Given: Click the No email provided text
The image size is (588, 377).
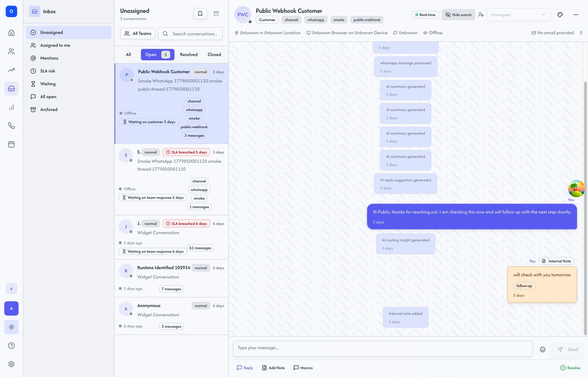Looking at the screenshot, I should (556, 33).
